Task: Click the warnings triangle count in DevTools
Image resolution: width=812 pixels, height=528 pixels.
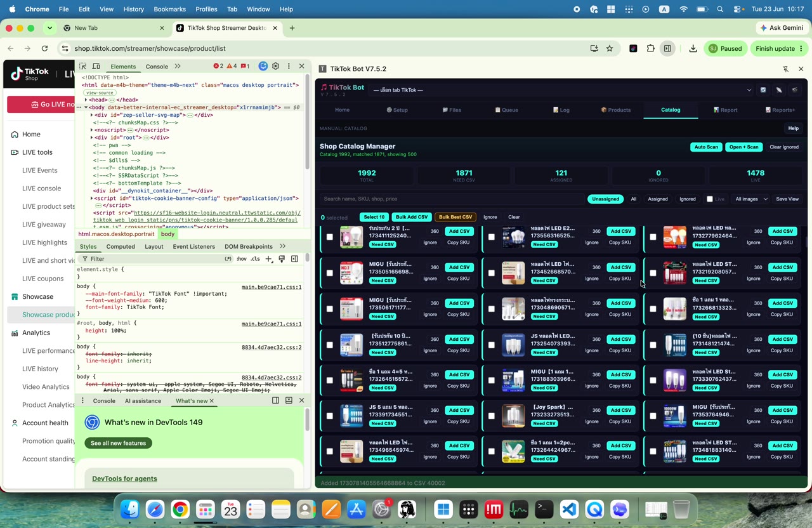Action: [x=232, y=66]
